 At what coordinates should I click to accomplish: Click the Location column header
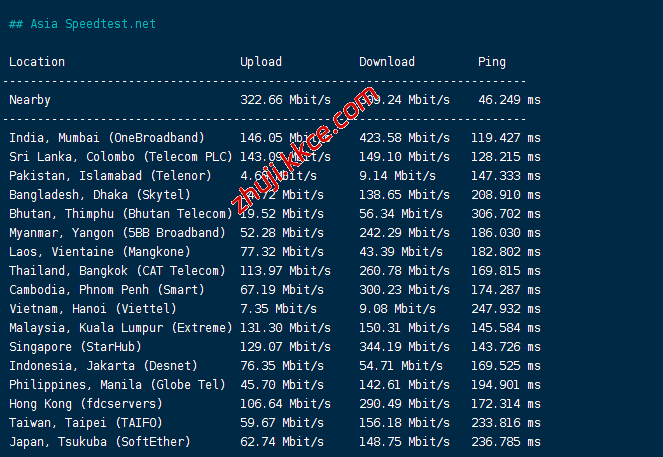37,62
